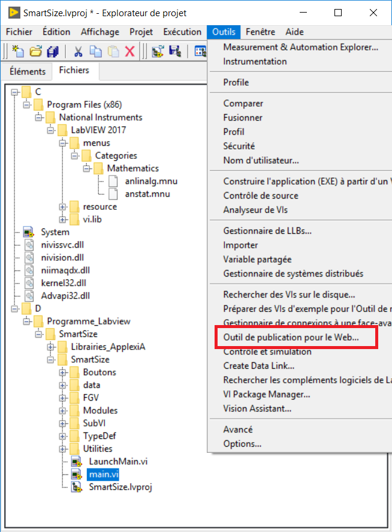Click the Cut scissors icon
392x532 pixels.
coord(78,52)
